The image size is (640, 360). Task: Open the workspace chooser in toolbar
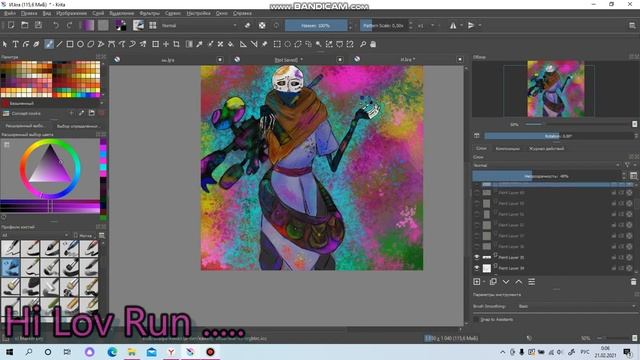click(x=632, y=25)
